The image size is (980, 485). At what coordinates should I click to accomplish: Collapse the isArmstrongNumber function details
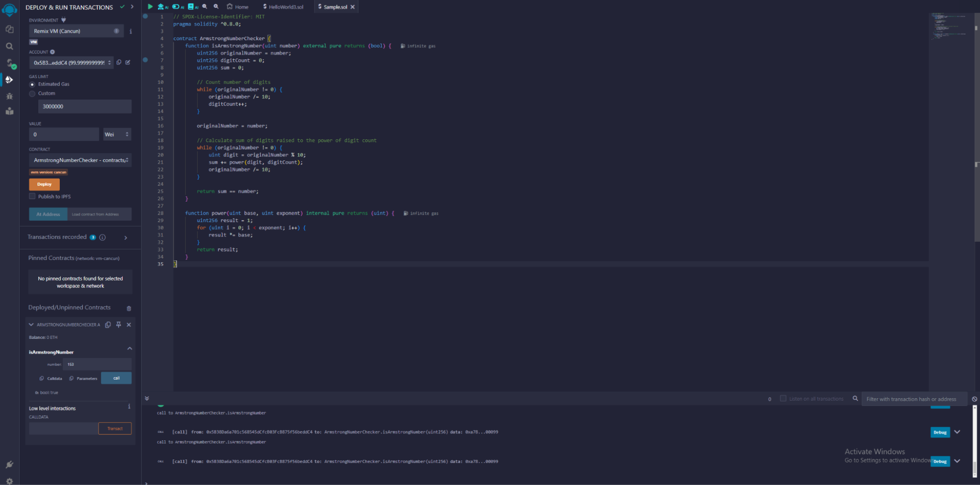129,349
